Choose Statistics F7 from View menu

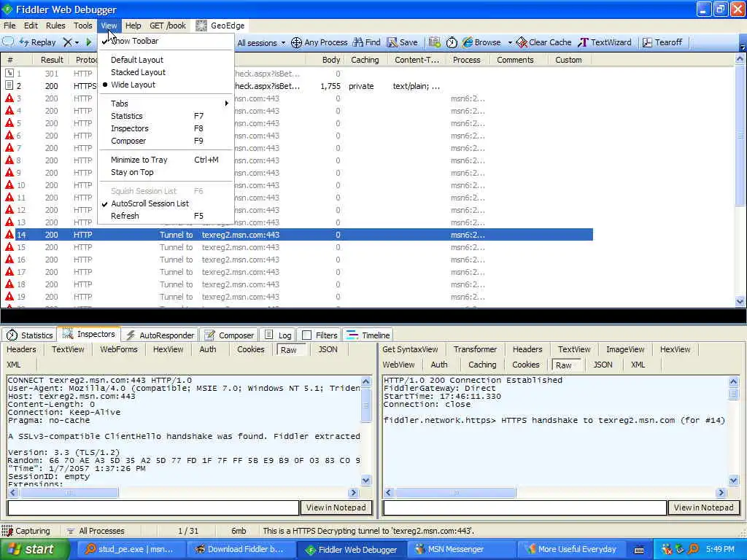tap(166, 116)
